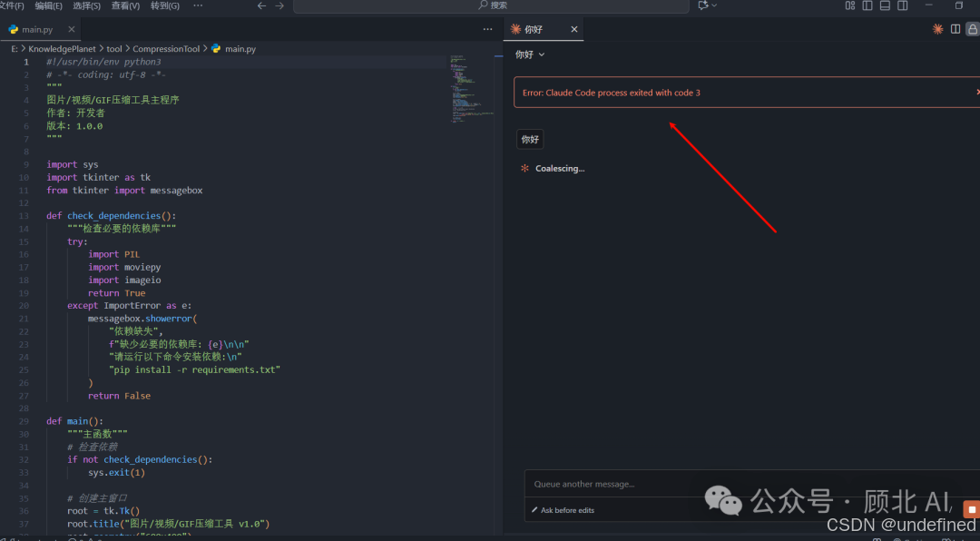980x541 pixels.
Task: Open the title bar overflow ... menu
Action: 197,5
